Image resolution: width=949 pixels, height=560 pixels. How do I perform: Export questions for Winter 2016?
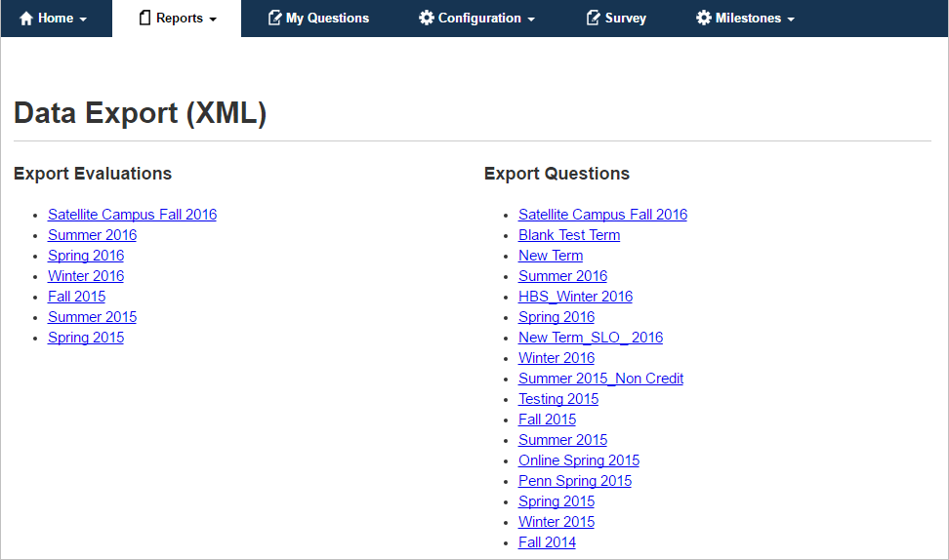pos(557,359)
